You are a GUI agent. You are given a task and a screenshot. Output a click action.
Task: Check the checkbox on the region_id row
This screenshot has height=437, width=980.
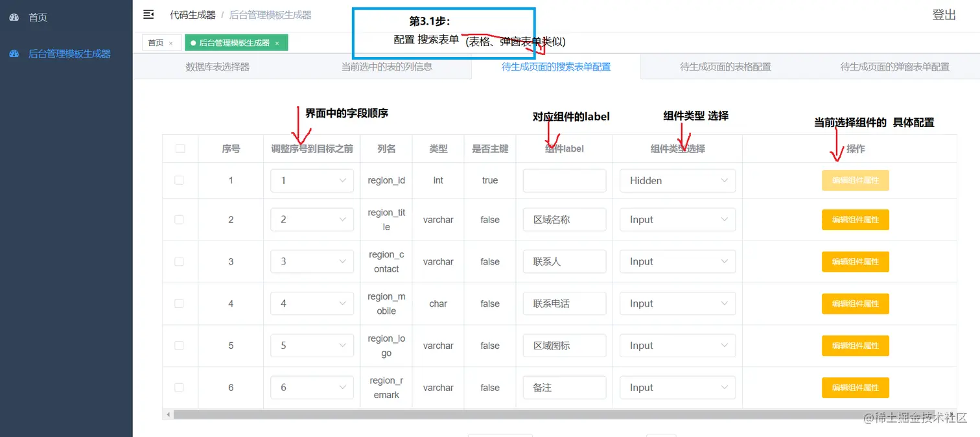(x=180, y=180)
